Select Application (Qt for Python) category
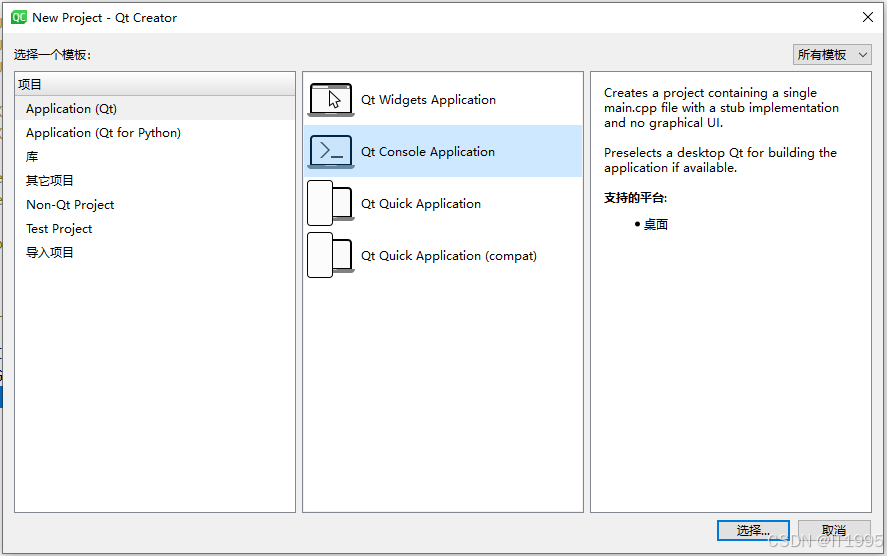The width and height of the screenshot is (887, 556). click(x=155, y=132)
